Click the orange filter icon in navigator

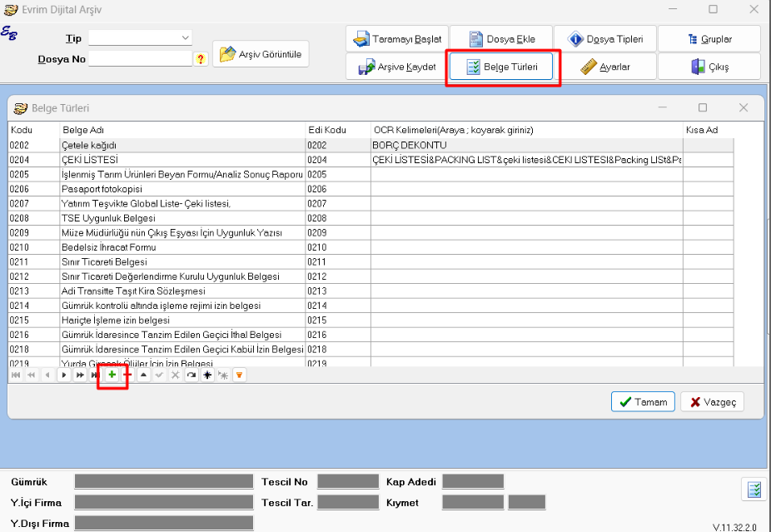240,375
